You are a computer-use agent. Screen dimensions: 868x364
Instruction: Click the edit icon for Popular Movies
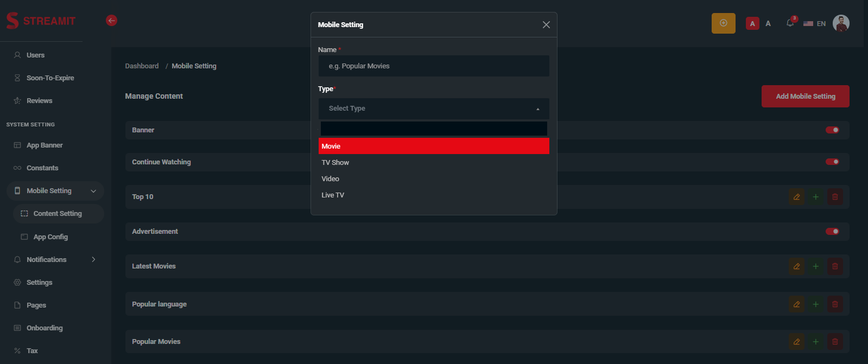pyautogui.click(x=796, y=342)
